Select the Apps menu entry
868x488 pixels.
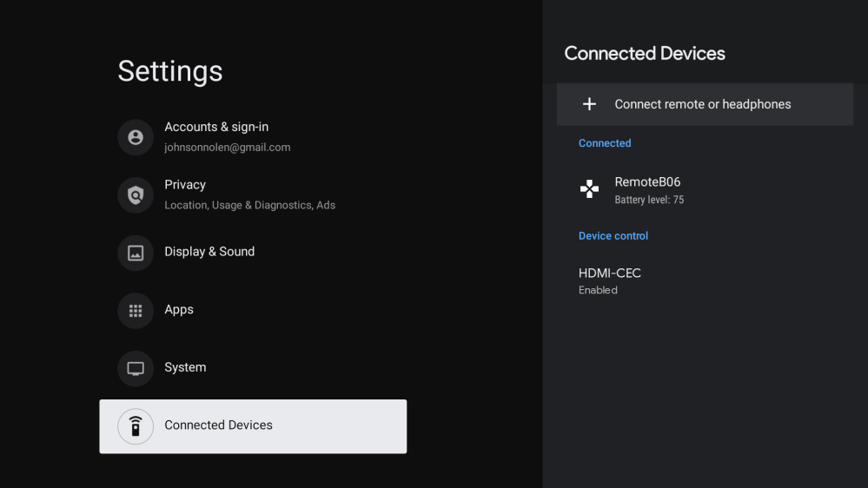point(179,310)
